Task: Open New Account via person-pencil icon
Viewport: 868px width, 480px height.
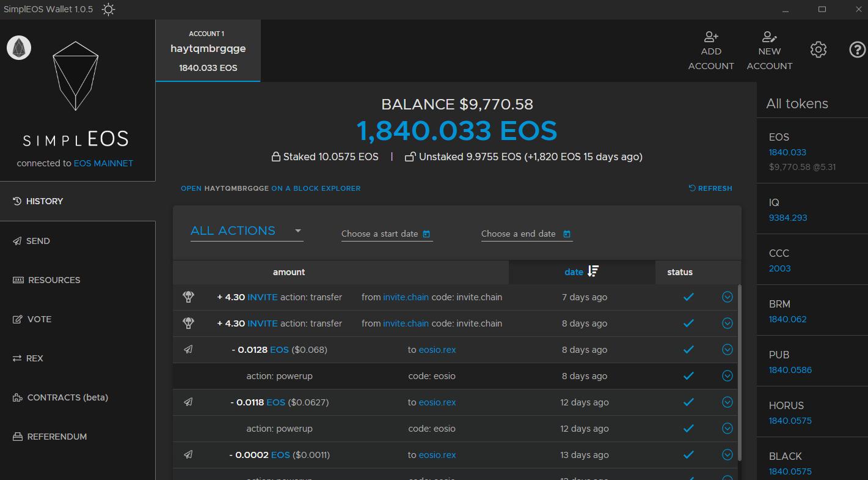Action: [x=770, y=37]
